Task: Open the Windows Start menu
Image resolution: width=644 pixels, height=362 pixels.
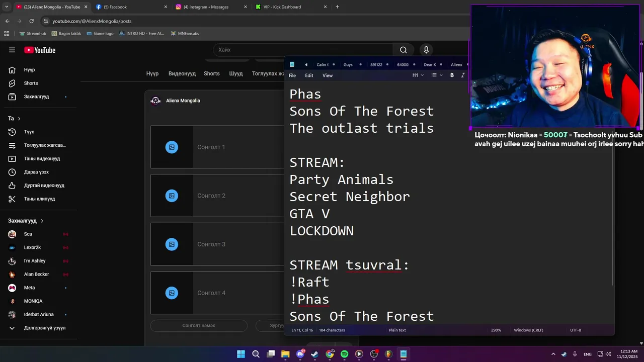Action: pos(241,354)
